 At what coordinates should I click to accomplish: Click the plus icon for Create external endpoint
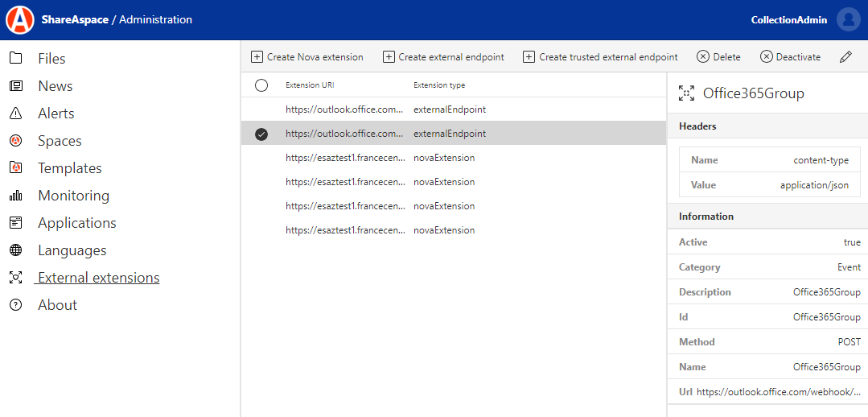click(x=389, y=56)
